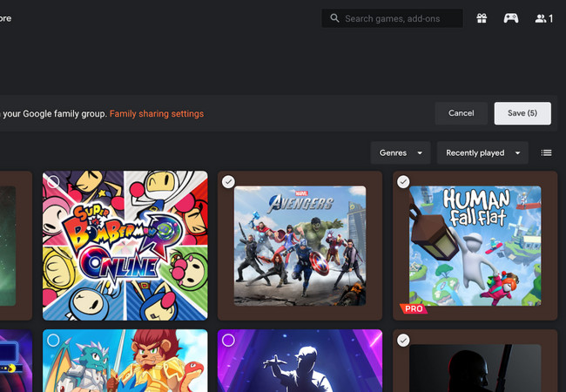566x392 pixels.
Task: Click the Save (5) button
Action: click(522, 113)
